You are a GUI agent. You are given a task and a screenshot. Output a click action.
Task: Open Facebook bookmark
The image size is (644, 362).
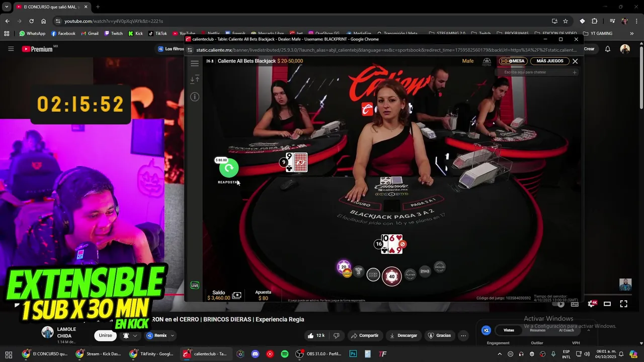[63, 33]
